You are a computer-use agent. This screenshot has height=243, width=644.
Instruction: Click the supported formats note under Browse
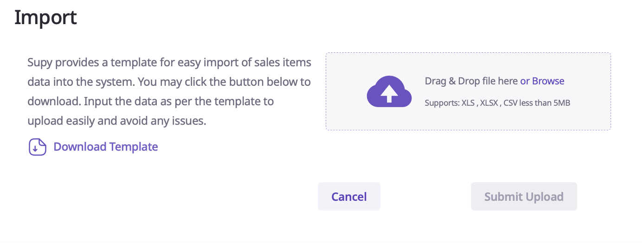tap(497, 103)
